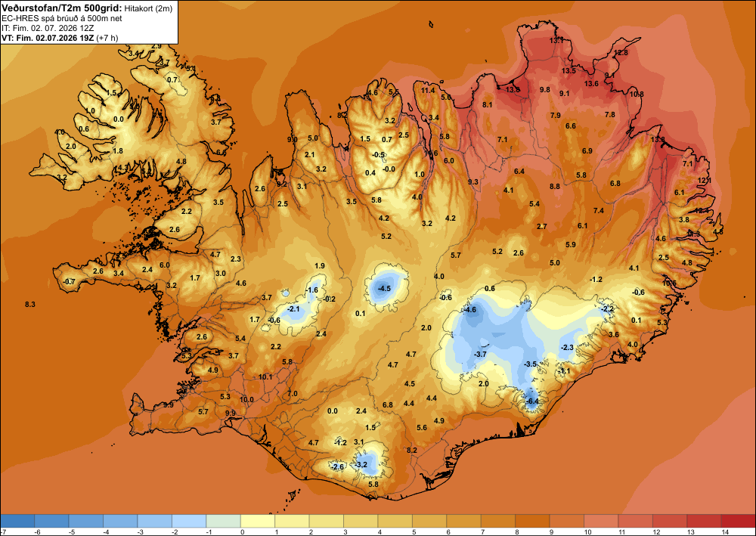Viewport: 756px width, 536px height.
Task: Click the -2.2 temperature value
Action: coord(608,309)
